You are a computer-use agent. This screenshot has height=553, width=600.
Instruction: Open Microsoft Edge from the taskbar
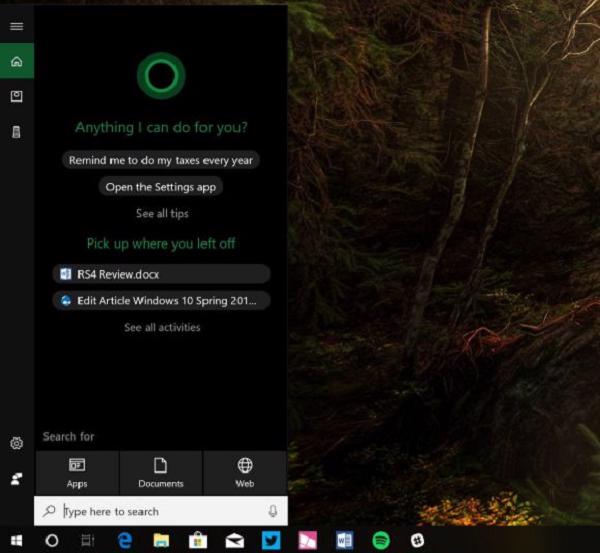click(125, 540)
